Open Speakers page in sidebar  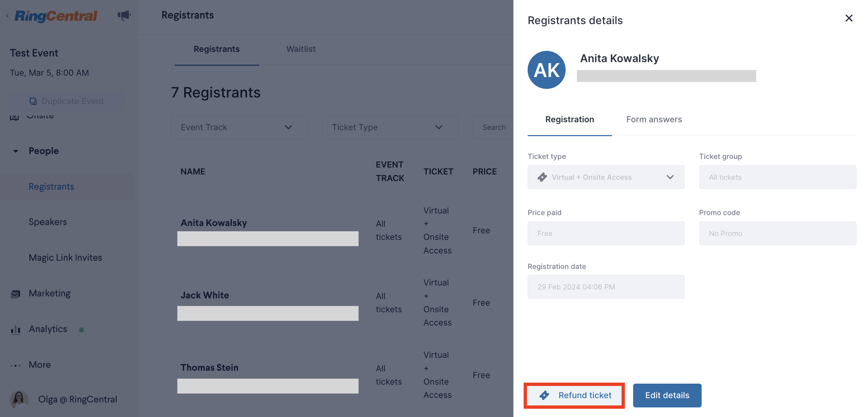(x=48, y=222)
